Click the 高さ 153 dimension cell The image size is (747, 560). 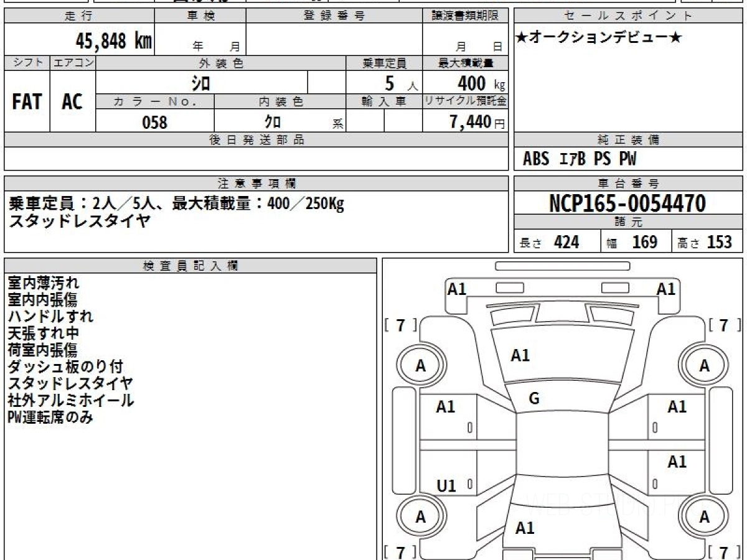pyautogui.click(x=707, y=242)
